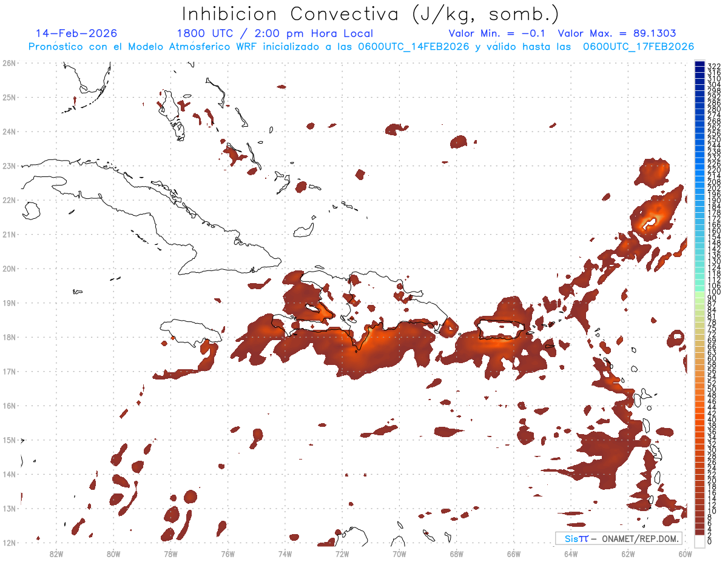Click the '82W' longitude label
728x562 pixels.
(x=56, y=554)
